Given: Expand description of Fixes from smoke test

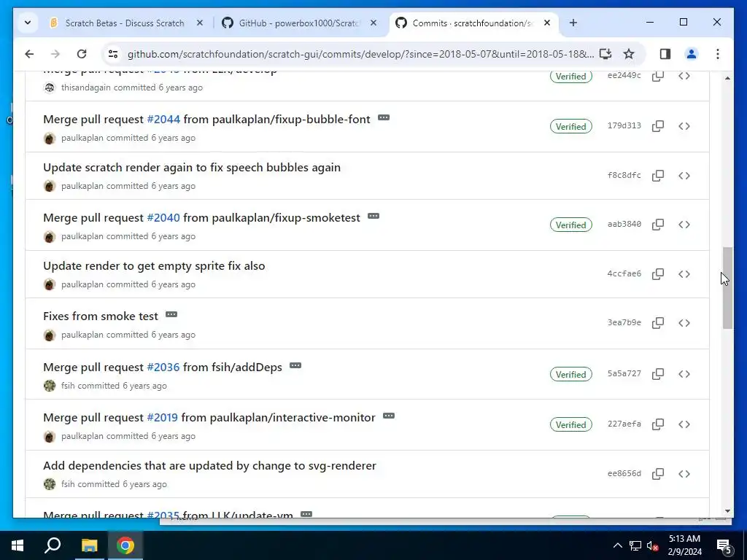Looking at the screenshot, I should click(171, 314).
